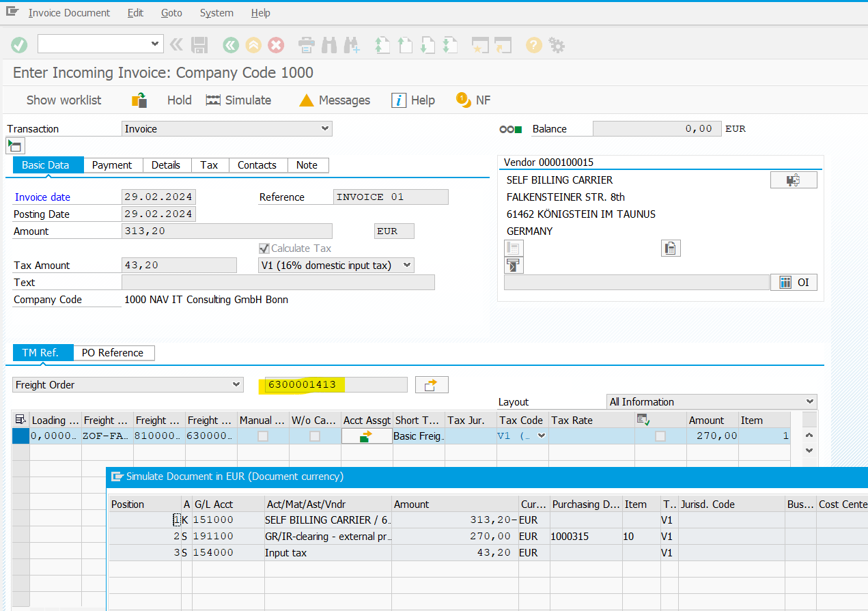Click the customizing gear icon in the toolbar
This screenshot has width=868, height=611.
(x=557, y=44)
